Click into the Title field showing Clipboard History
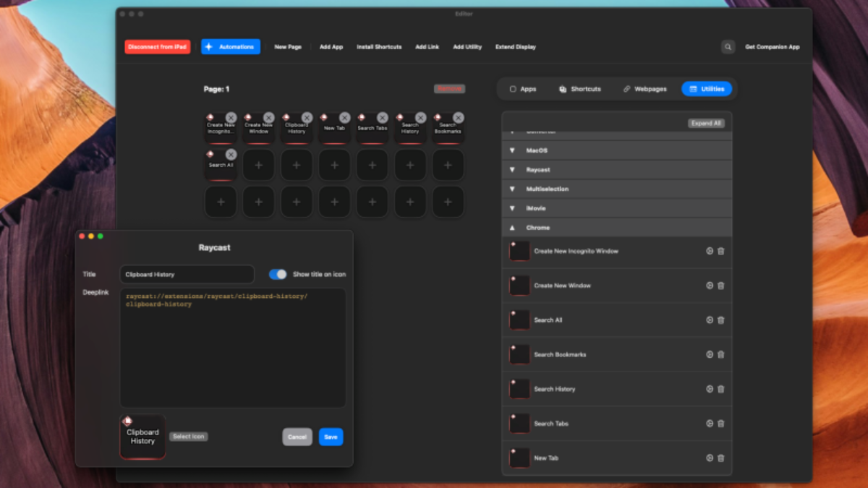The width and height of the screenshot is (868, 488). (x=187, y=275)
